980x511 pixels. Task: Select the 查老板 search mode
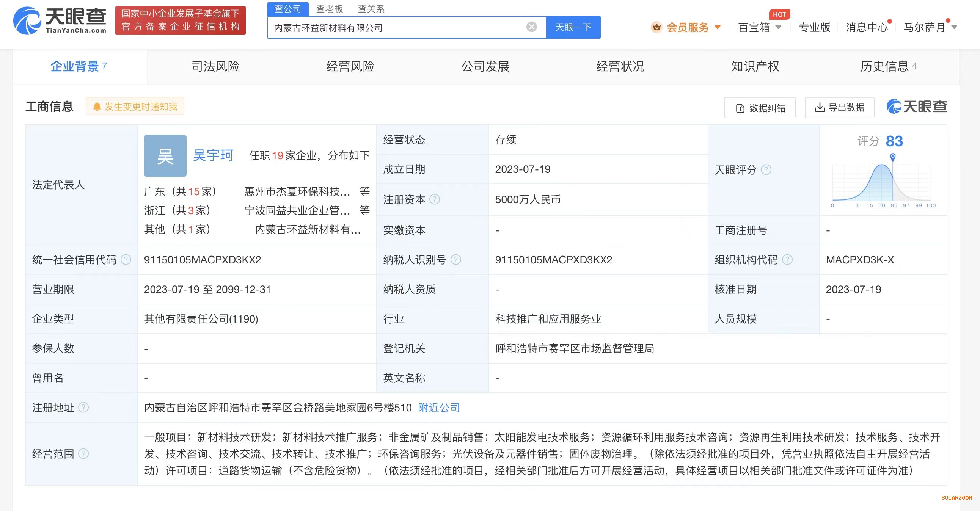[330, 9]
